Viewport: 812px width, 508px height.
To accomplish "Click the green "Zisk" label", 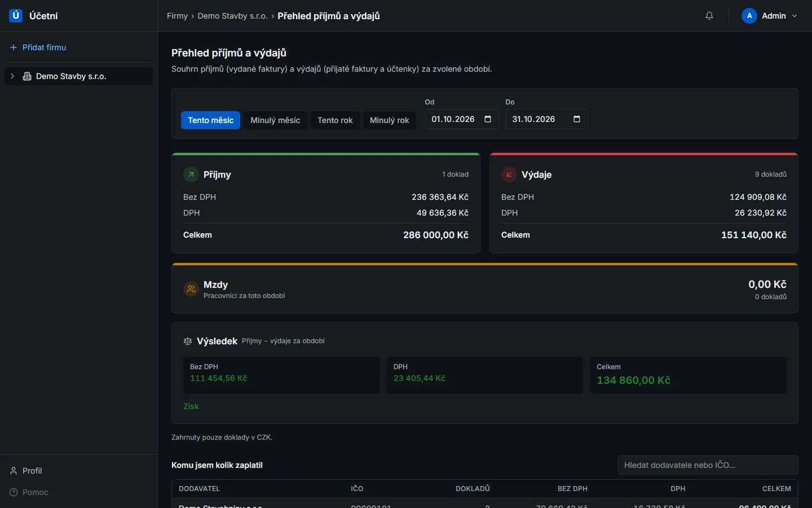I will pos(191,406).
